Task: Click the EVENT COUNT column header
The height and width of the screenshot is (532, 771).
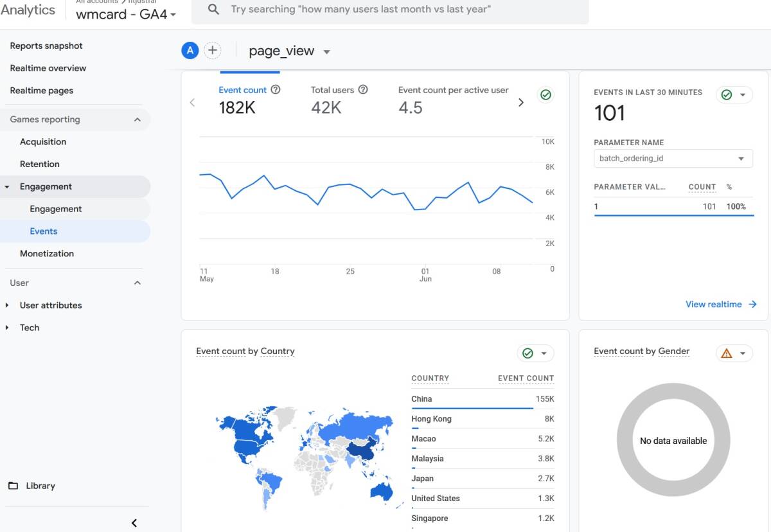Action: coord(526,378)
